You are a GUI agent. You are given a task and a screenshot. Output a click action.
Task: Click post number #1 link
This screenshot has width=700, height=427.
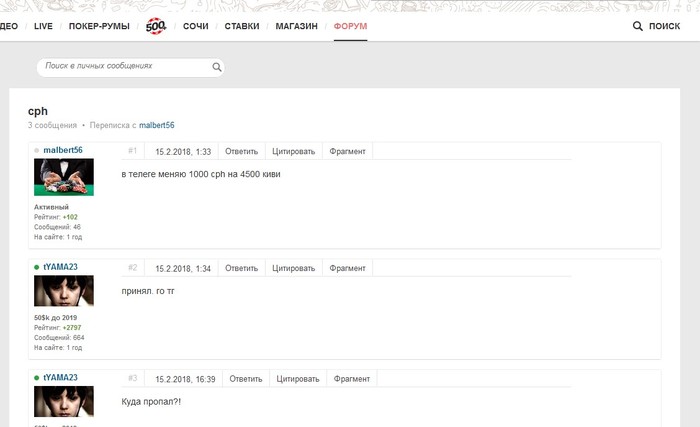133,151
